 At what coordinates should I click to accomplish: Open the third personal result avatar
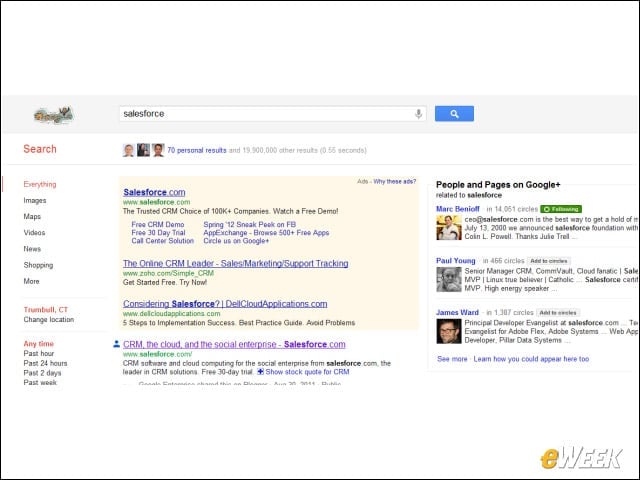[x=158, y=150]
